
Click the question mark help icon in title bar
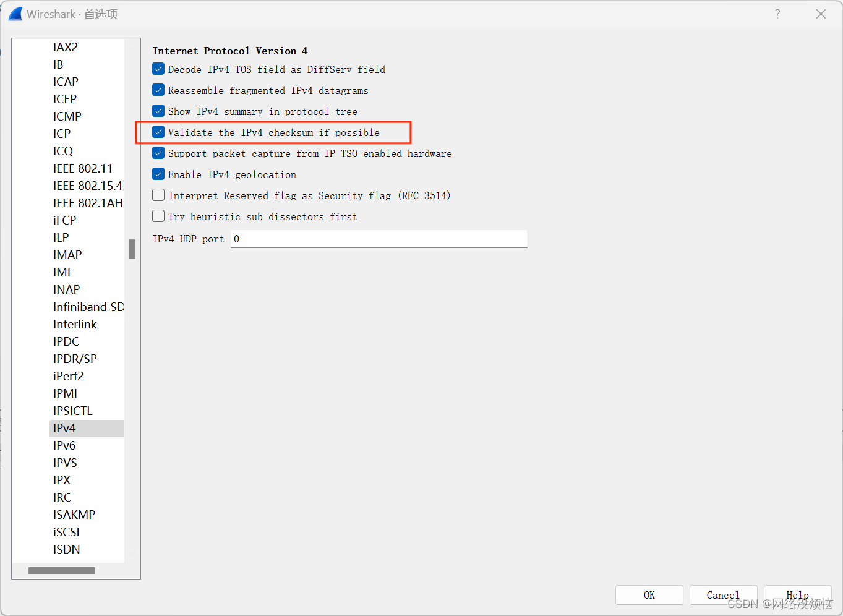tap(777, 14)
